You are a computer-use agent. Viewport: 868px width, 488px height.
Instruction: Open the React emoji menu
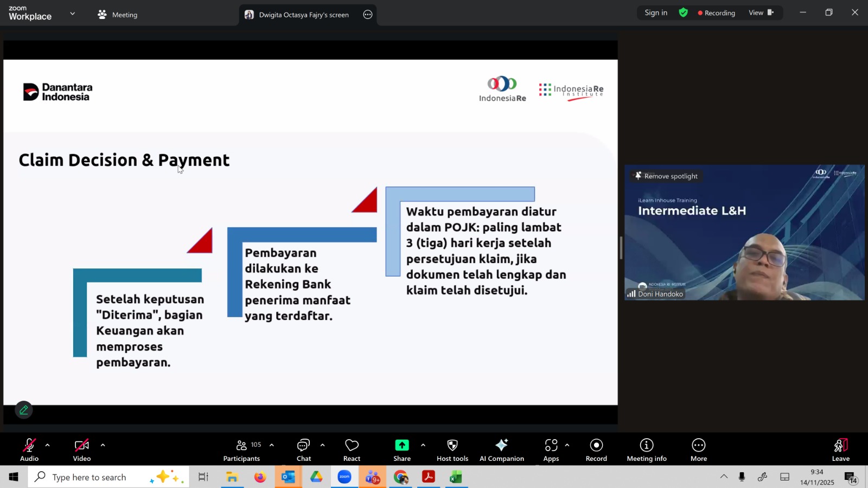pyautogui.click(x=352, y=450)
